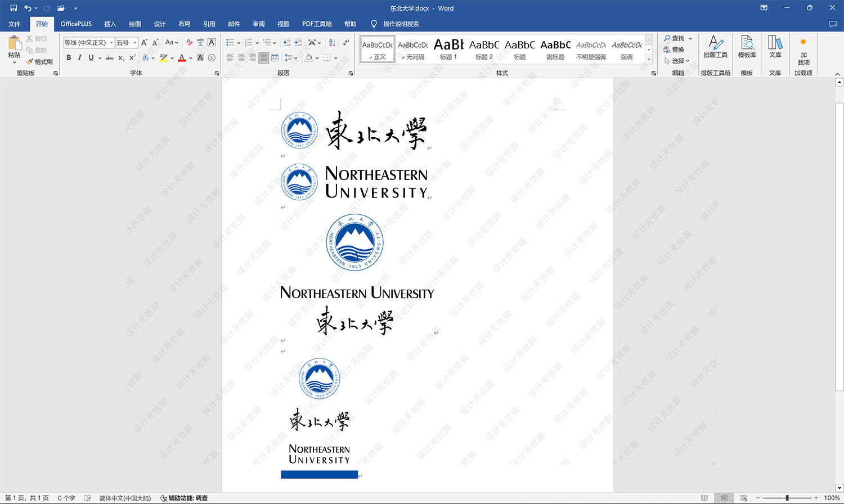Toggle justified alignment
Screen dimensions: 844x504
263,57
